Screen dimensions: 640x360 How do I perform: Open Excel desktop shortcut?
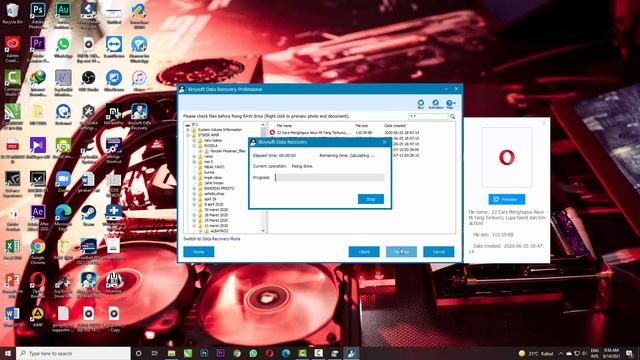(12, 249)
